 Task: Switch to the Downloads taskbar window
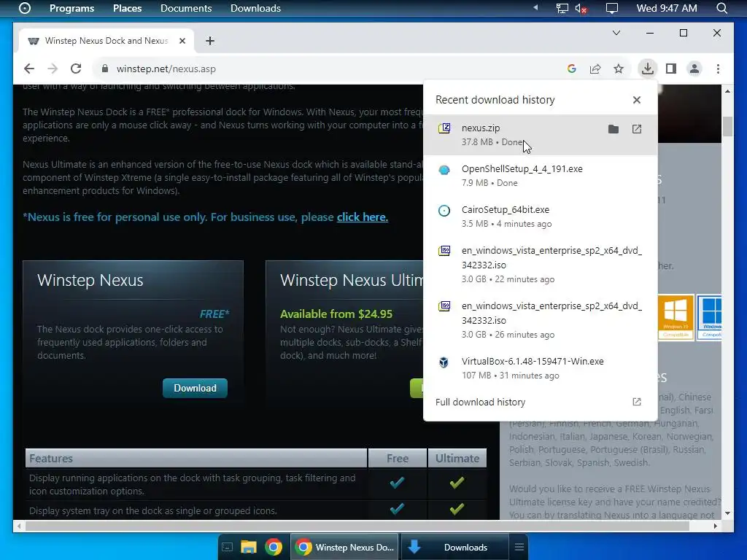point(454,547)
